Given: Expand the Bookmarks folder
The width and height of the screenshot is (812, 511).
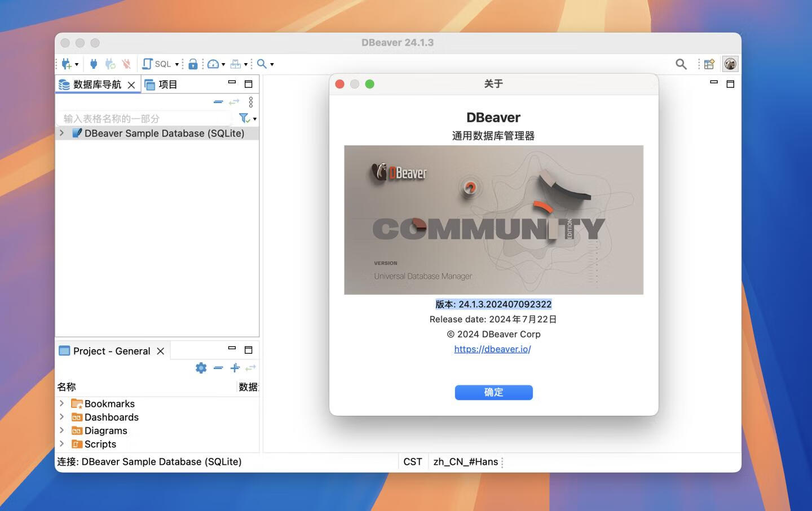Looking at the screenshot, I should pos(62,403).
